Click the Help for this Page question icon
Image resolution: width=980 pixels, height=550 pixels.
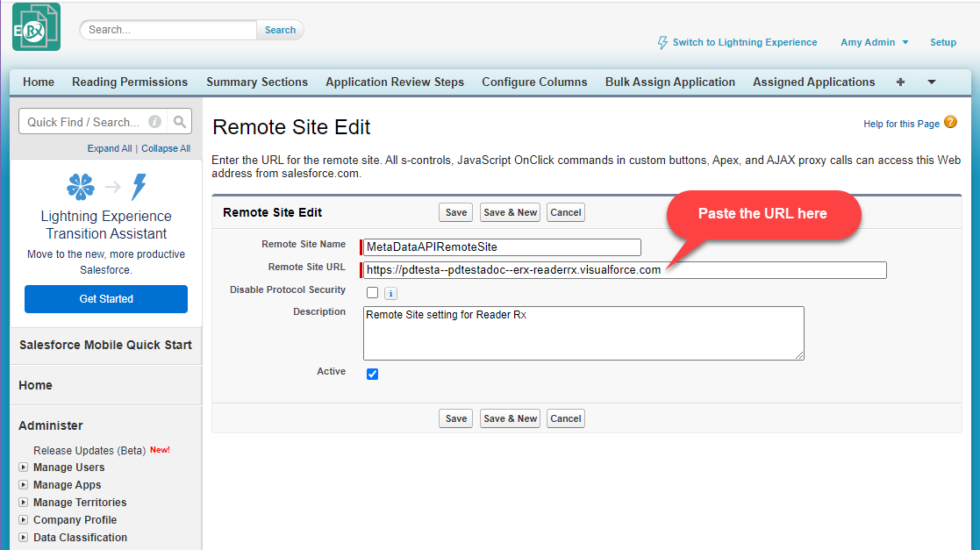(950, 123)
